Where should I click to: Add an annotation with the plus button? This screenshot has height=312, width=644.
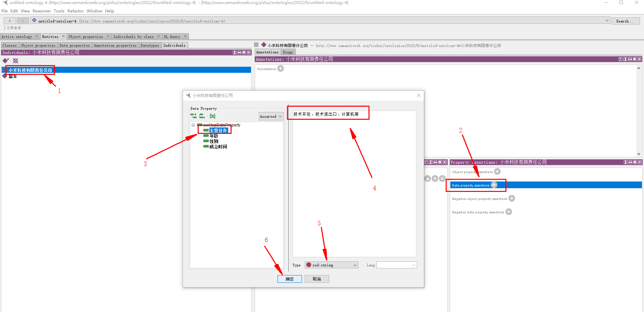[x=281, y=68]
